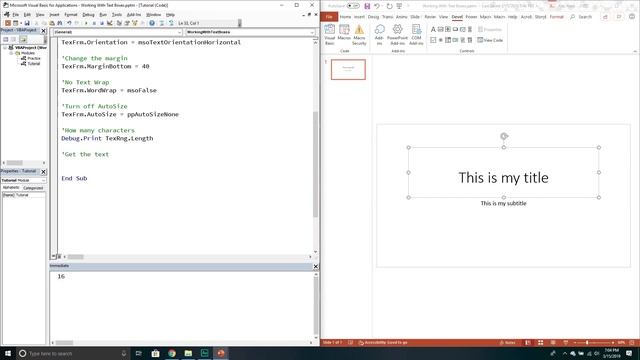Select the Check Box control in Controls group

point(433,40)
